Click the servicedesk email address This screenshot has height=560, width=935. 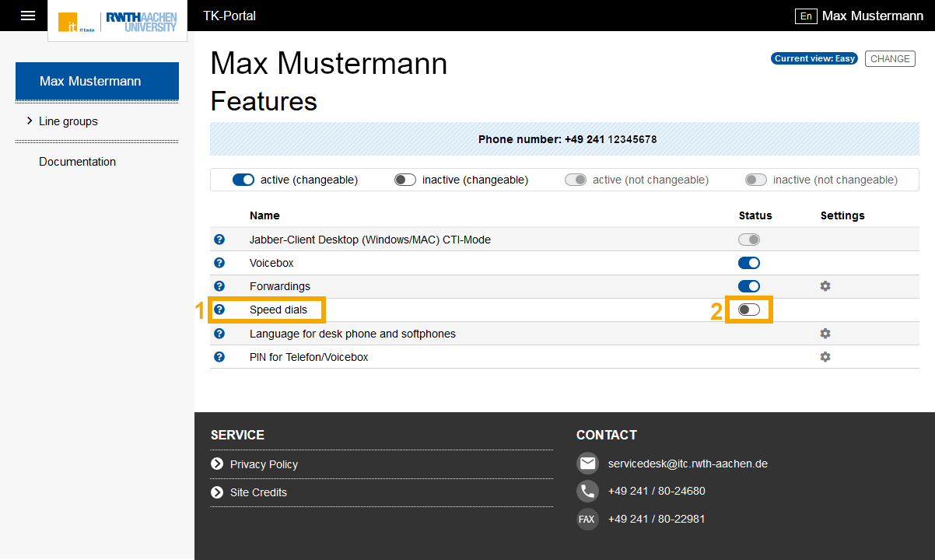point(688,464)
